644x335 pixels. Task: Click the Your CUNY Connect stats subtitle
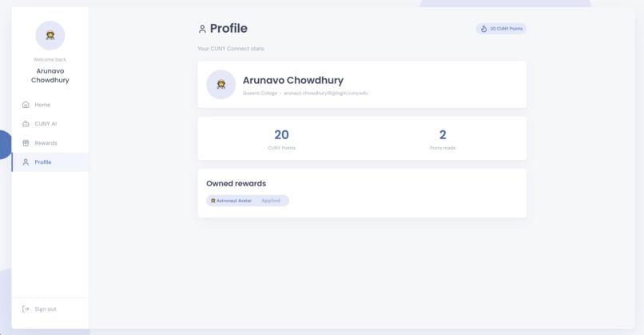[x=231, y=49]
